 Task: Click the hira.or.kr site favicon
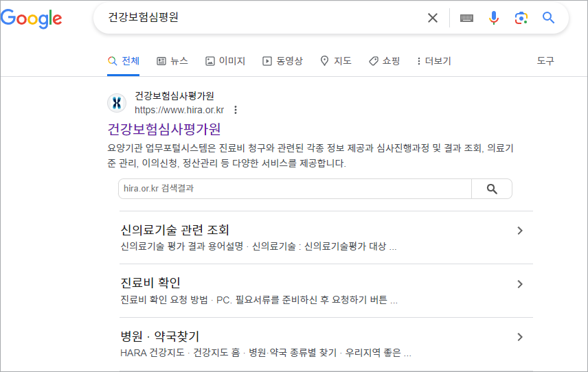click(117, 103)
